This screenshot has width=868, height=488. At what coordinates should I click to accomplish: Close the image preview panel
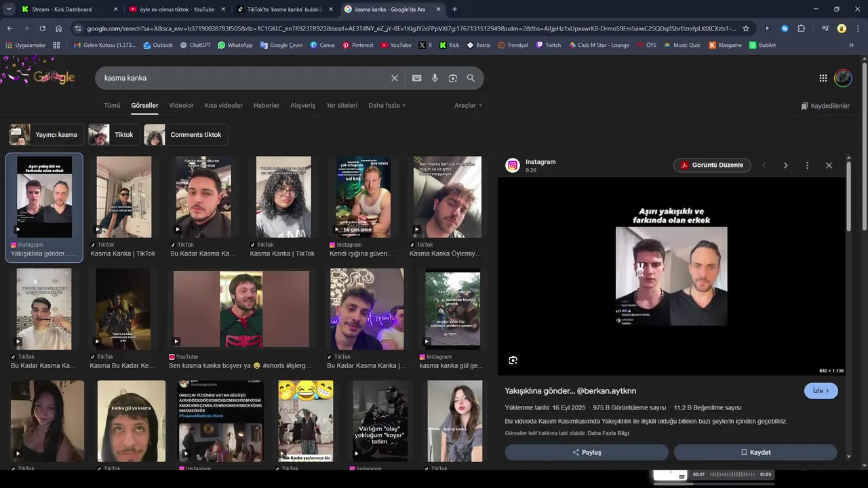(829, 165)
